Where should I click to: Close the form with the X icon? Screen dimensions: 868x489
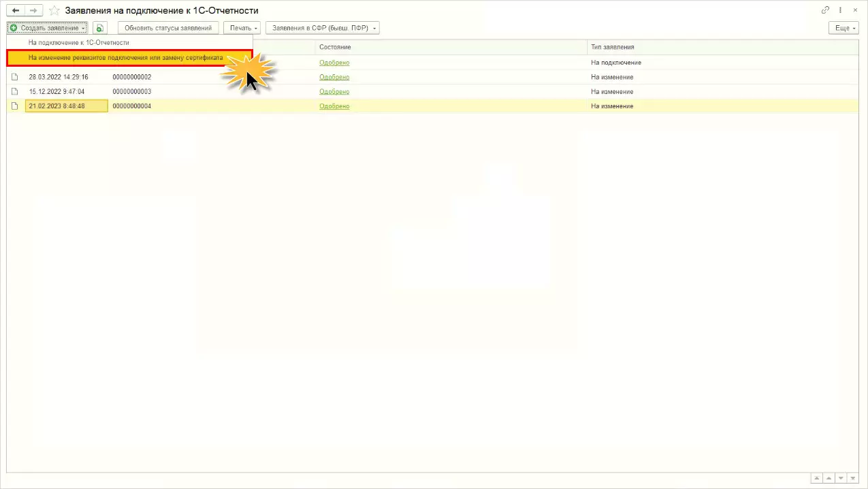pyautogui.click(x=856, y=10)
